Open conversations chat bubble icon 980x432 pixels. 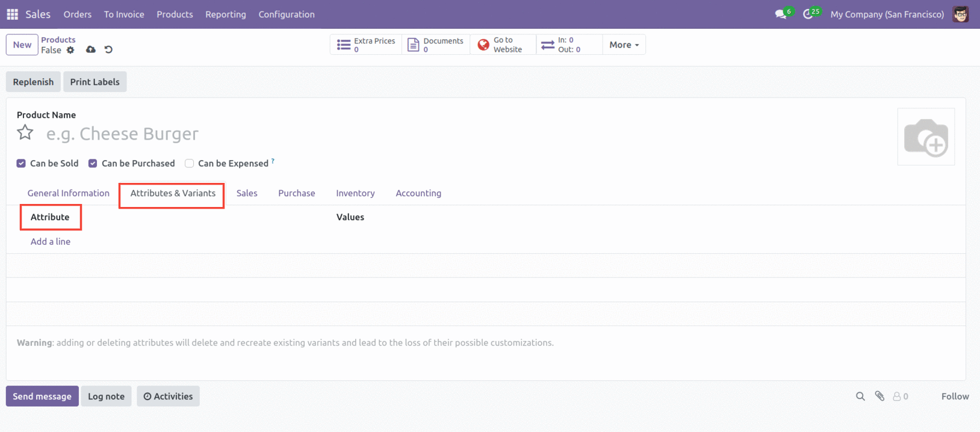click(x=781, y=14)
